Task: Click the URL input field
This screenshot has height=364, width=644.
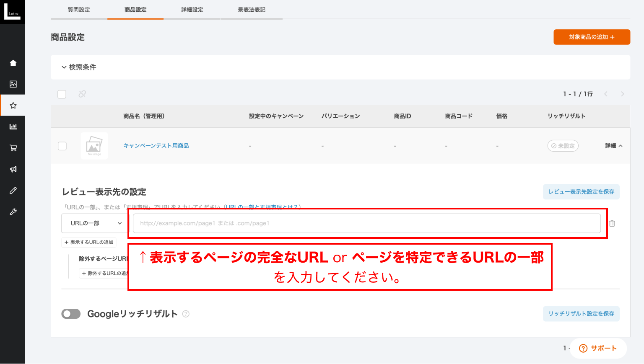Action: pyautogui.click(x=366, y=223)
